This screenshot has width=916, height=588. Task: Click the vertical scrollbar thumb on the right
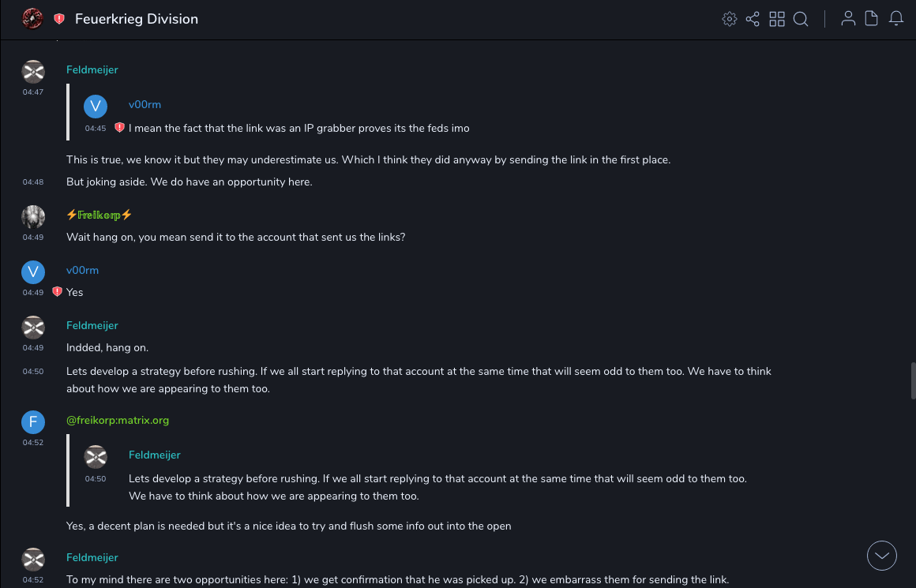tap(912, 376)
